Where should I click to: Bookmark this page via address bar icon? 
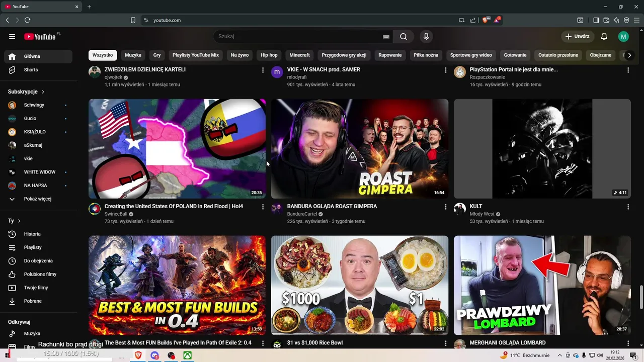133,20
